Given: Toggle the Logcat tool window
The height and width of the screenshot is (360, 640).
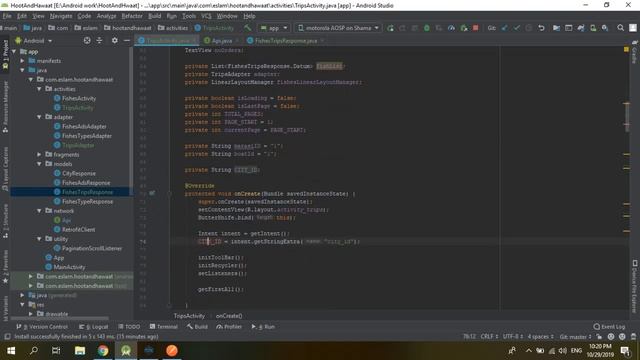Looking at the screenshot, I should [94, 327].
